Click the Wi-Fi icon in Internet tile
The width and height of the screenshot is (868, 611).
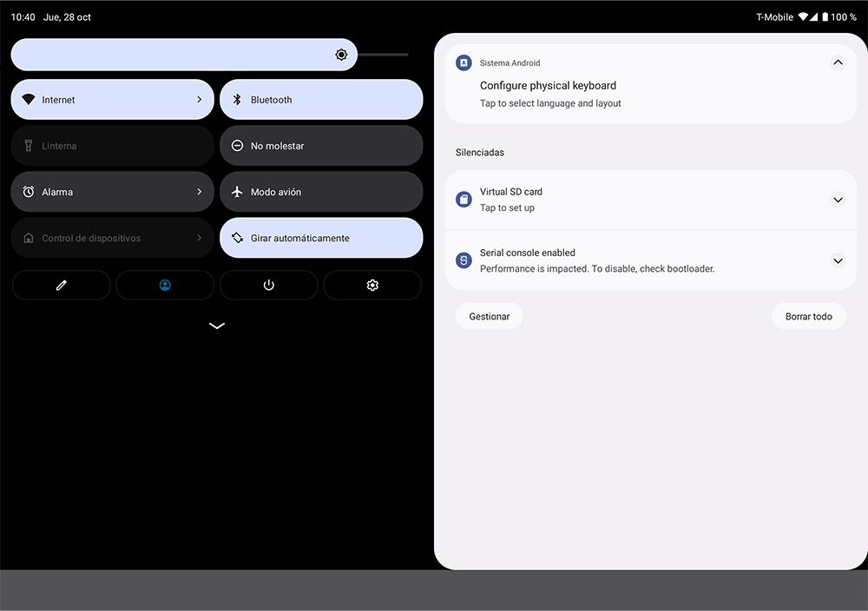29,100
